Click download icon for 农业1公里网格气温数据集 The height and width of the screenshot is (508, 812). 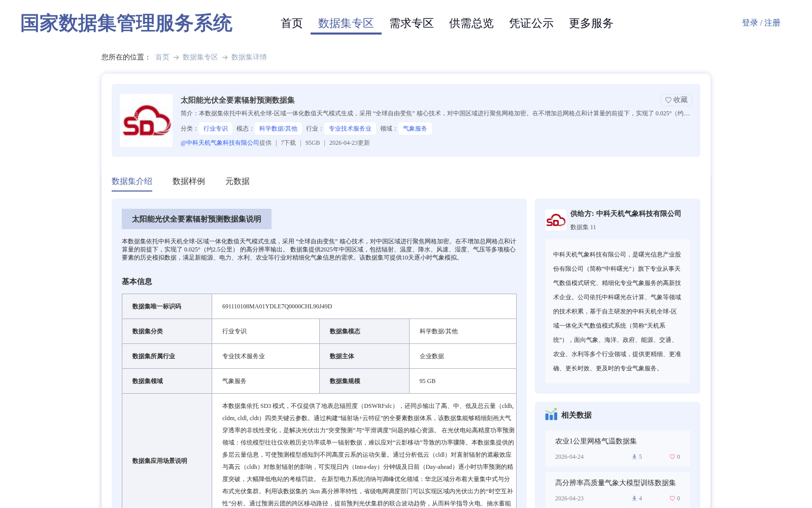(634, 457)
